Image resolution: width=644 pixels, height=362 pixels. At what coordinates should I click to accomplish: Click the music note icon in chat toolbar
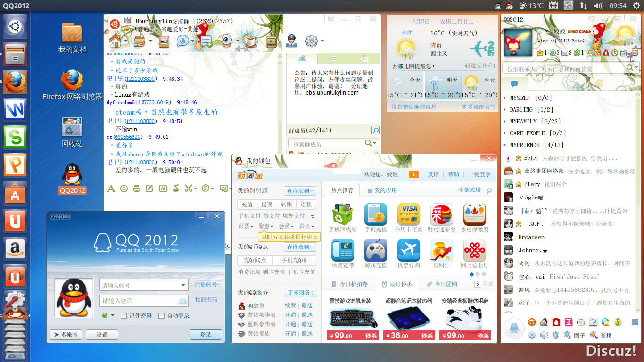click(x=176, y=189)
